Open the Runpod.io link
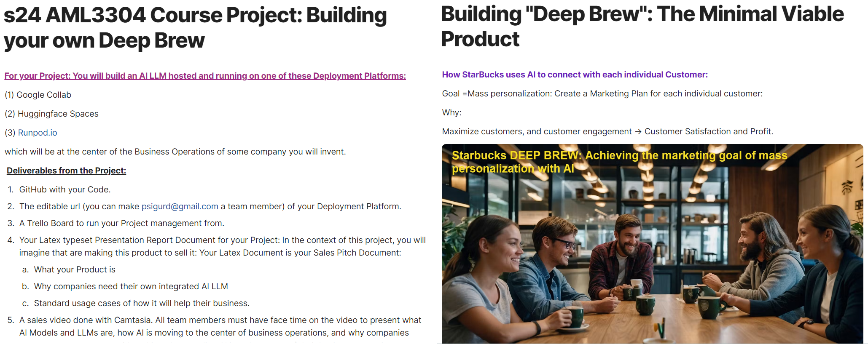Screen dimensions: 868x344 click(x=38, y=133)
